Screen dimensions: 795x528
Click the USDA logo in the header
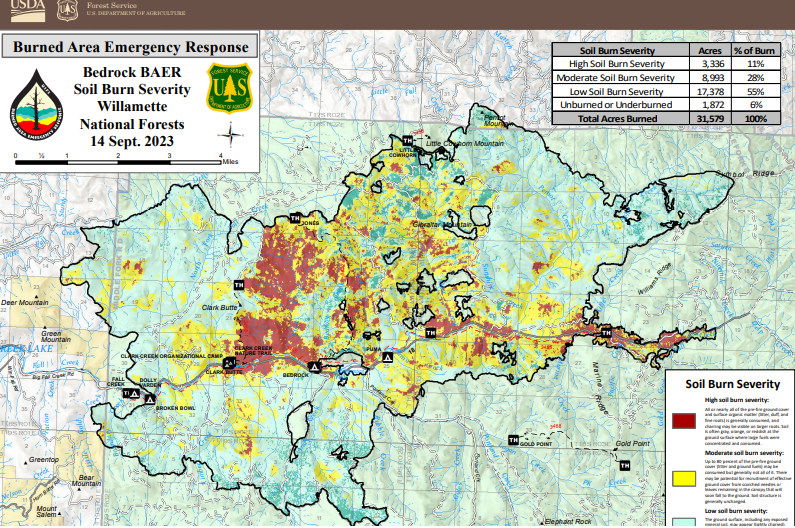28,9
